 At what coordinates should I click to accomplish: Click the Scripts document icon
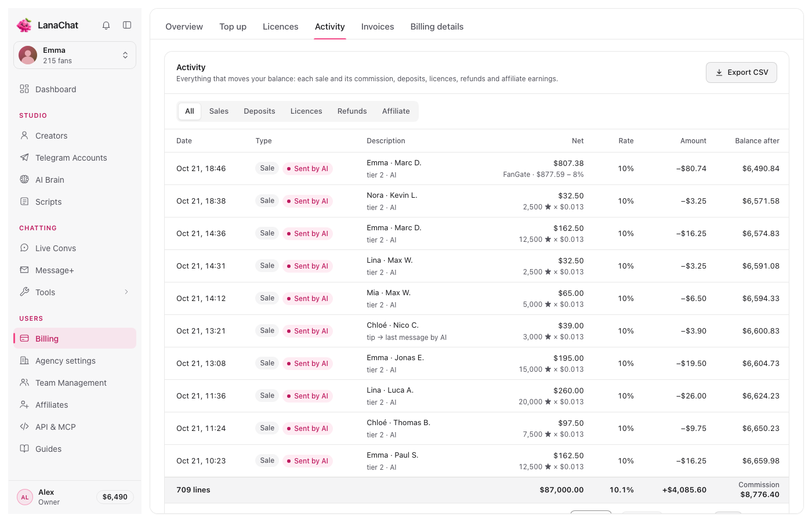pyautogui.click(x=24, y=201)
